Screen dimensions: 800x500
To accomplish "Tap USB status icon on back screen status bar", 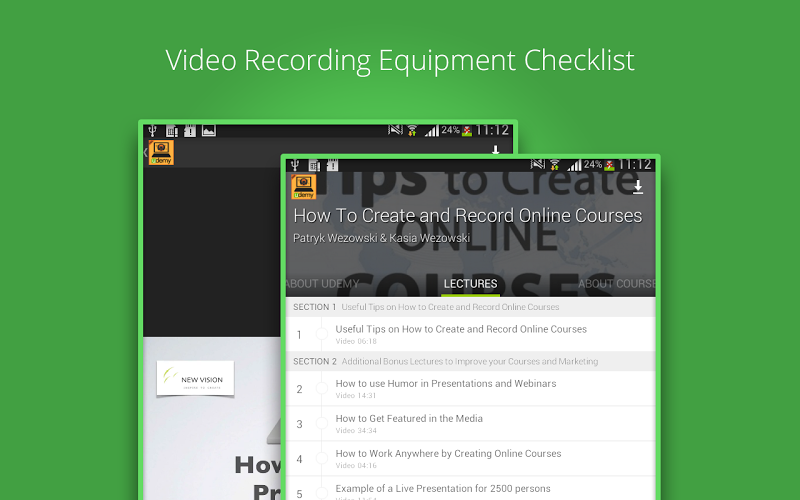I will pyautogui.click(x=152, y=131).
